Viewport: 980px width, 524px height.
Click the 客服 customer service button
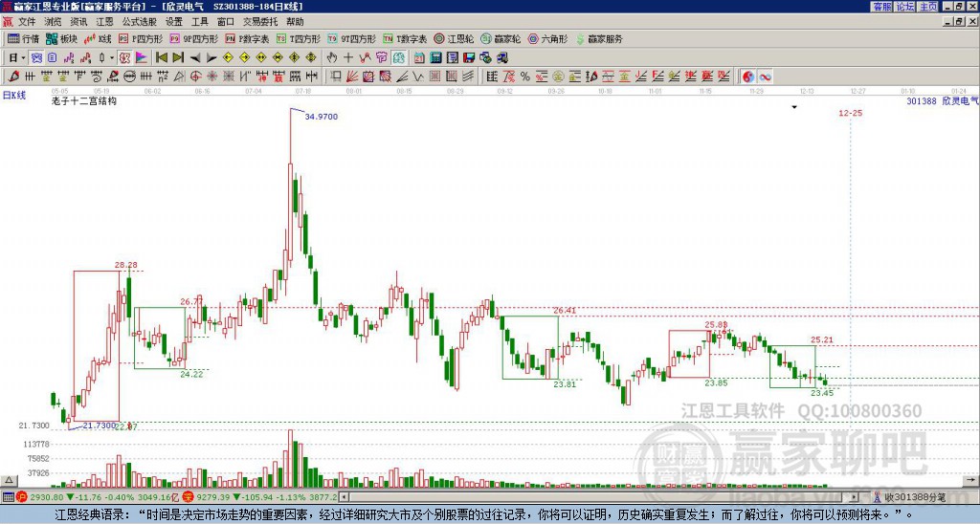[882, 7]
